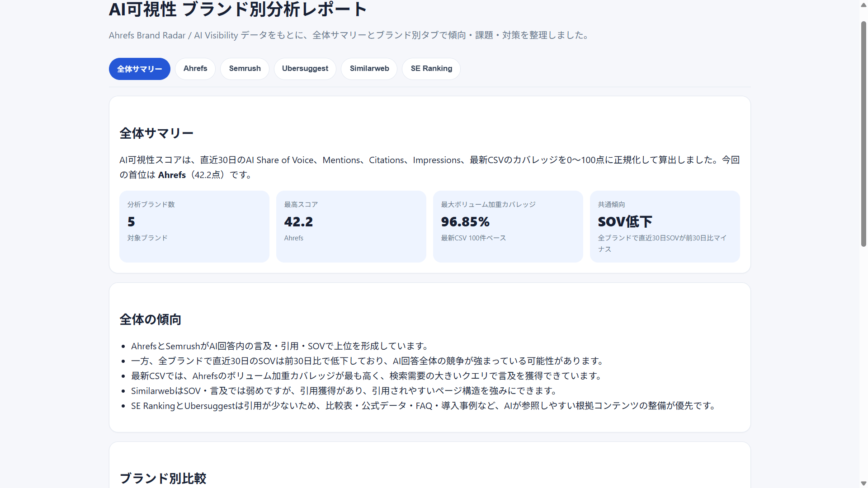868x488 pixels.
Task: Click the Ahrefs caption under 42.2
Action: tap(293, 238)
